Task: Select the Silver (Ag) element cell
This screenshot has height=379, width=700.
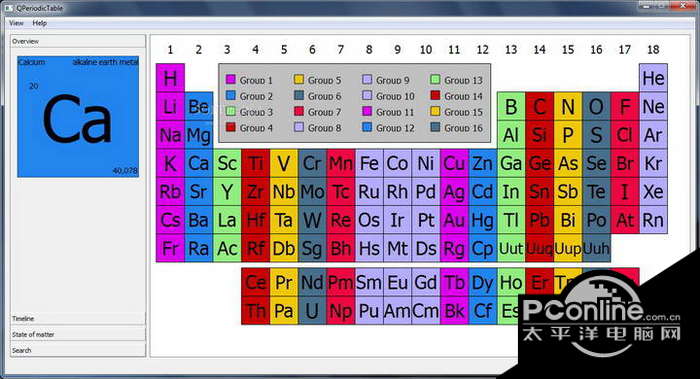Action: (454, 192)
